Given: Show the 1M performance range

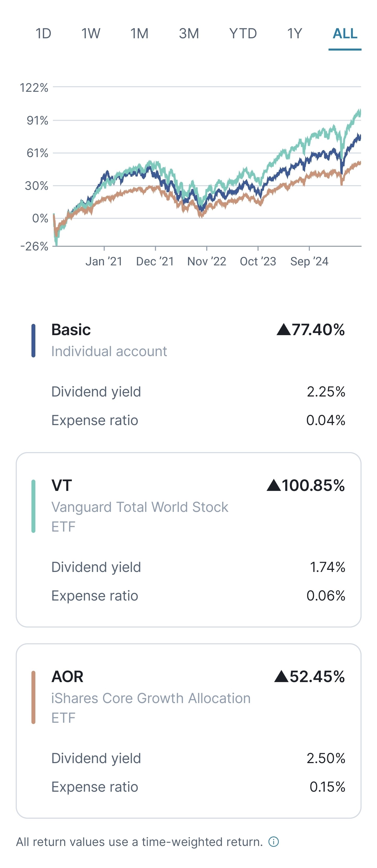Looking at the screenshot, I should [x=139, y=34].
